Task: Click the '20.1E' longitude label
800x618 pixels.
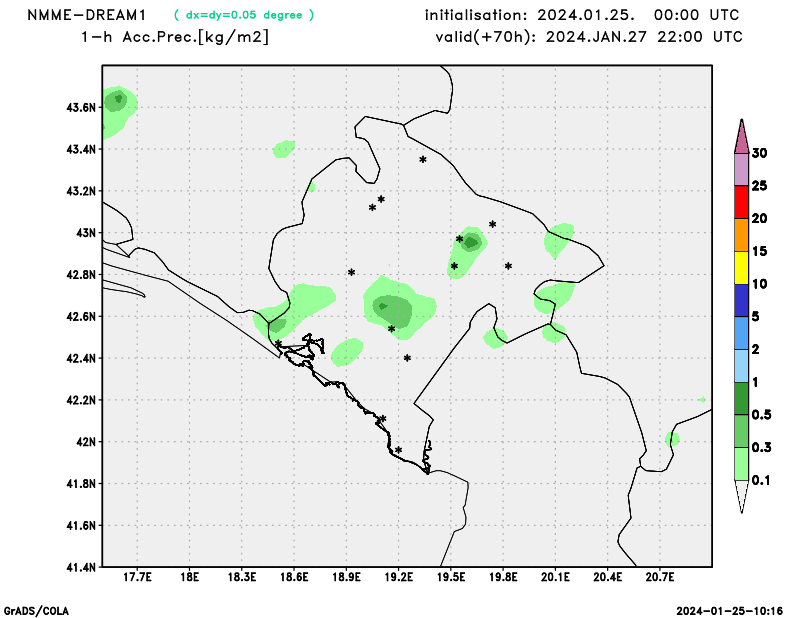Action: click(x=555, y=577)
